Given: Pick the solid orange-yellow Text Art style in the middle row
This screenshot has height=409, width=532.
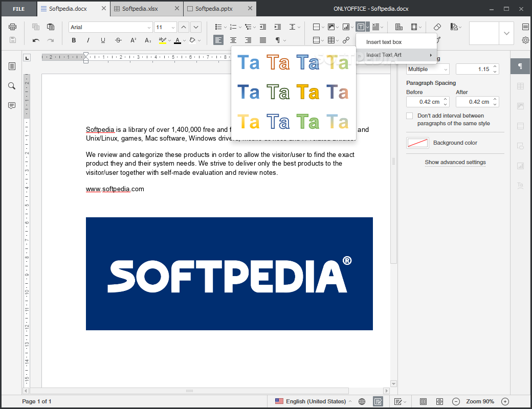Looking at the screenshot, I should [x=308, y=92].
